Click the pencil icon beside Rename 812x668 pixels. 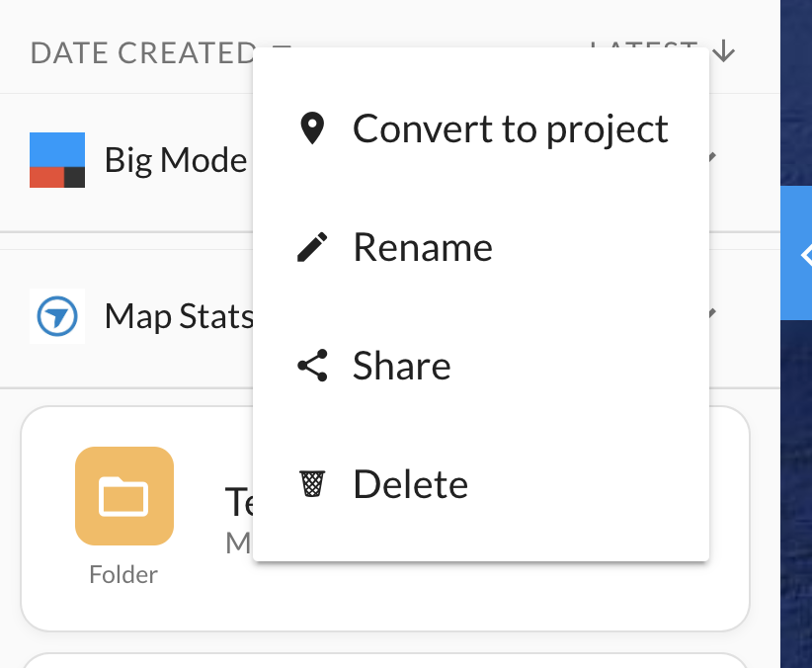click(312, 247)
